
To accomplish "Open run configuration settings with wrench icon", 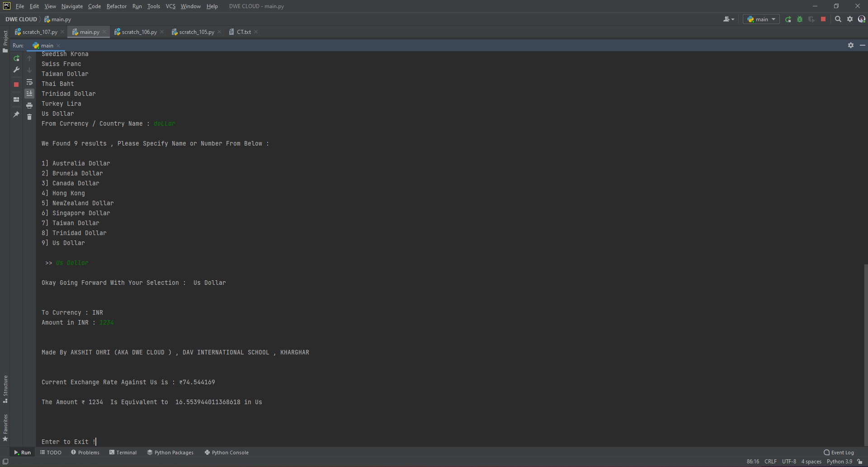I will (16, 70).
